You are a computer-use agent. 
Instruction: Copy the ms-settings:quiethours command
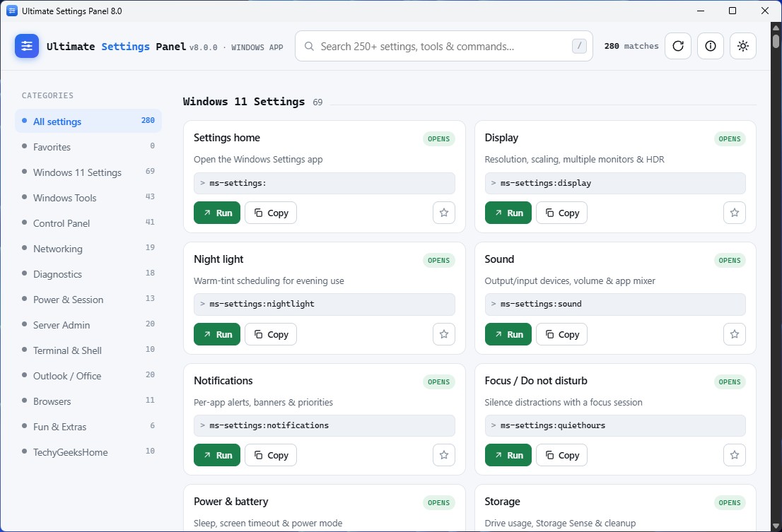[561, 455]
